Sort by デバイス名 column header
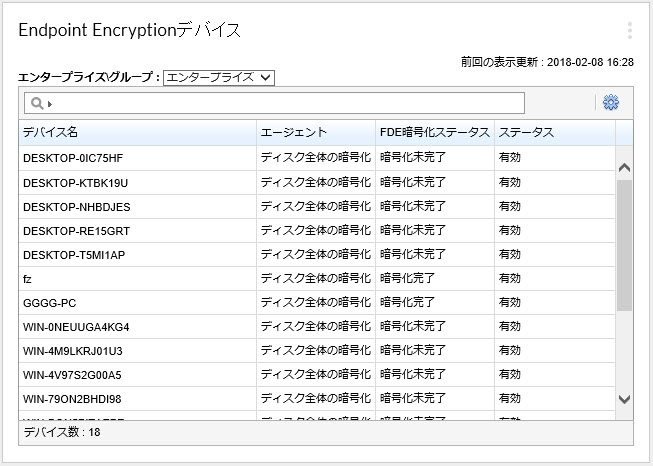653x466 pixels. 137,133
